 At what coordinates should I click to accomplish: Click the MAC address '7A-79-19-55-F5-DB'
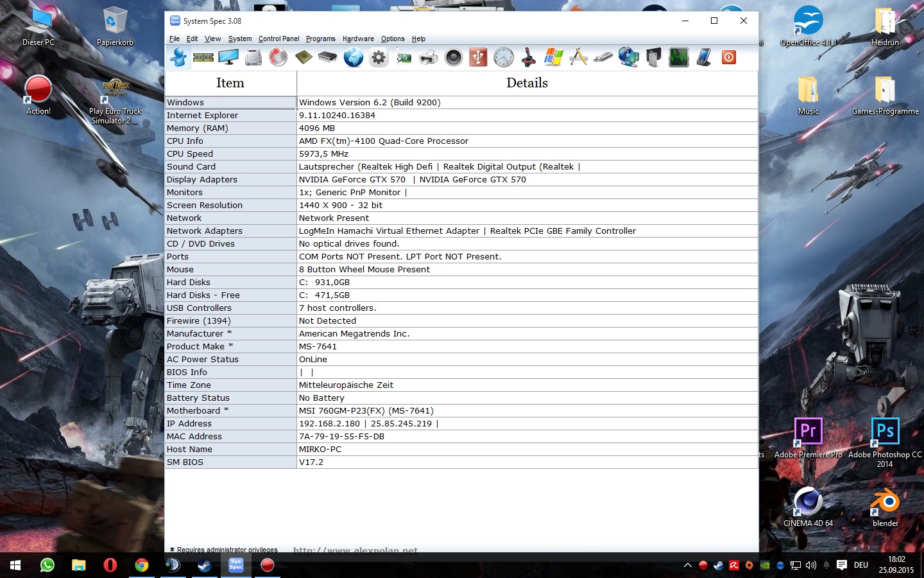pyautogui.click(x=341, y=436)
